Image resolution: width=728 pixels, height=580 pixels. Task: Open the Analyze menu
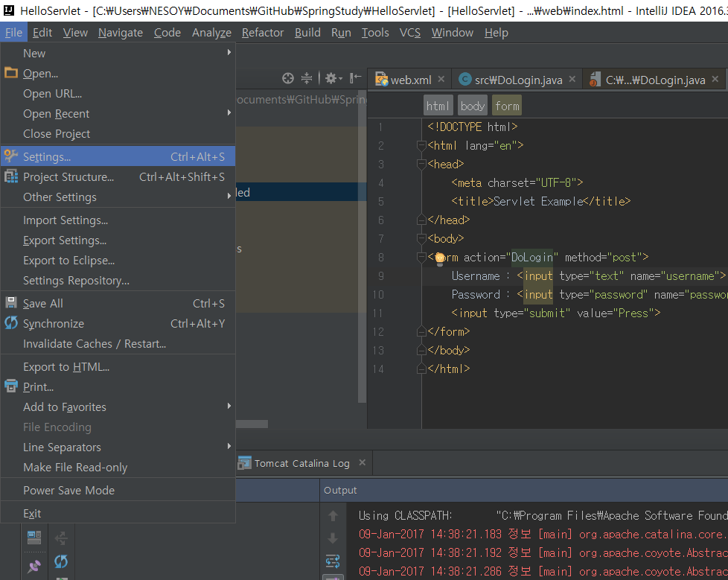coord(211,33)
